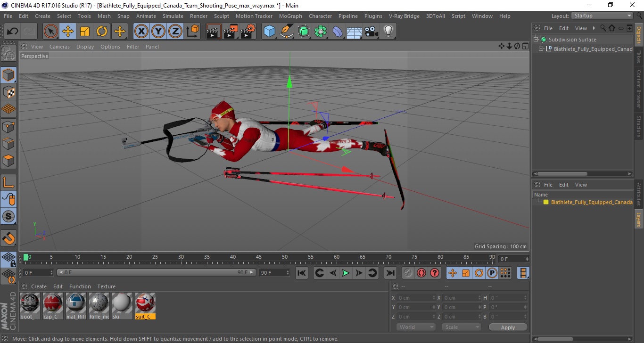The image size is (644, 343).
Task: Select the Scale tool in top toolbar
Action: [85, 32]
